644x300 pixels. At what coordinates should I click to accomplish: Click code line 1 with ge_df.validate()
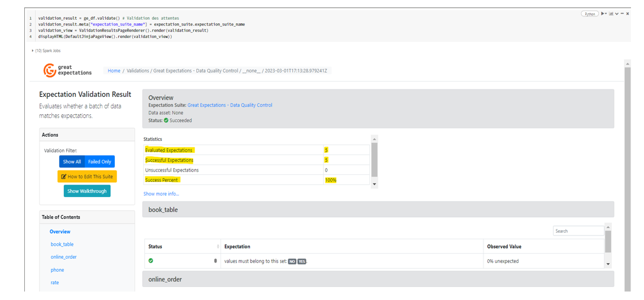tap(109, 19)
